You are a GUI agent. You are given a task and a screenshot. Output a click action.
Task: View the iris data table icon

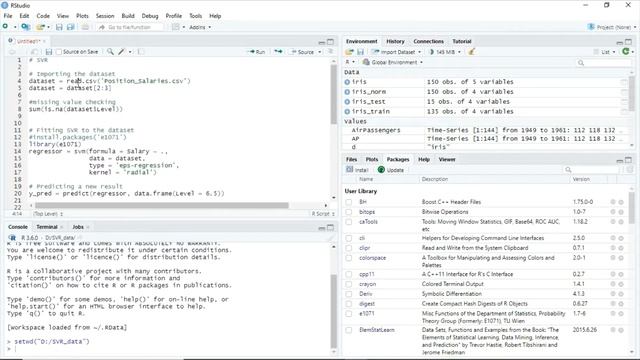tap(624, 82)
